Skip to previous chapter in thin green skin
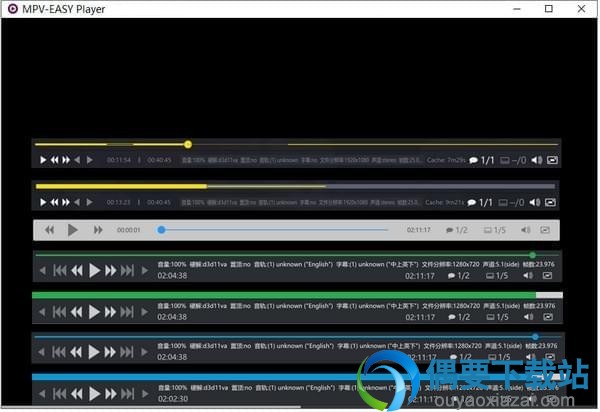The width and height of the screenshot is (600, 412). (x=59, y=270)
